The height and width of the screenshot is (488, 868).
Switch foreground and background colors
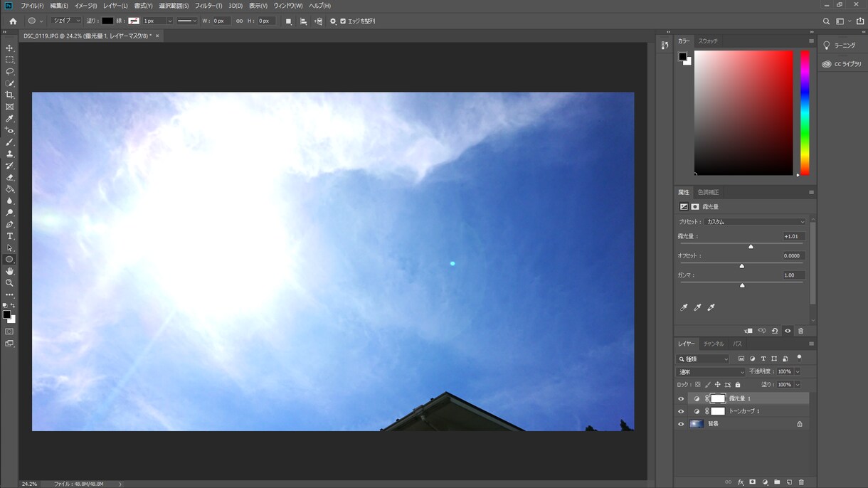click(13, 305)
